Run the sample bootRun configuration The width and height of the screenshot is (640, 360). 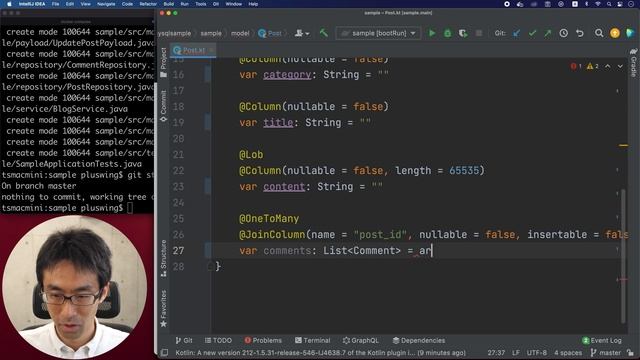(432, 33)
